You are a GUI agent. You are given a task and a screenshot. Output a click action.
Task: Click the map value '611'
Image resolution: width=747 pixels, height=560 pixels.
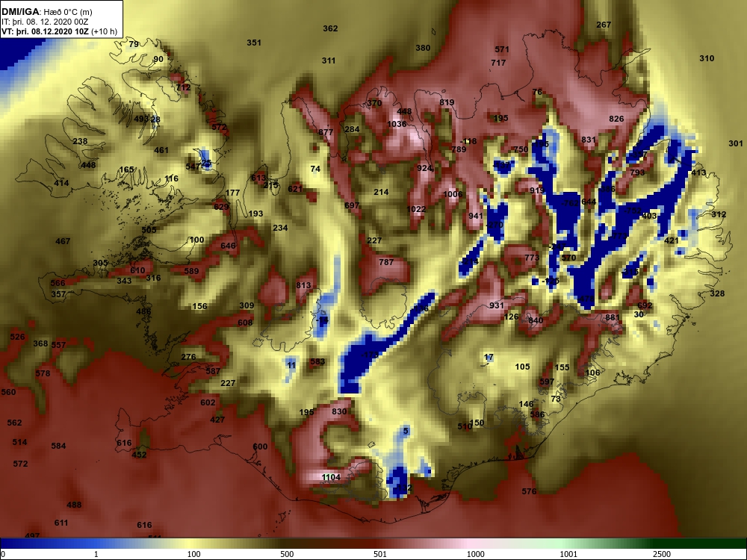pyautogui.click(x=61, y=523)
